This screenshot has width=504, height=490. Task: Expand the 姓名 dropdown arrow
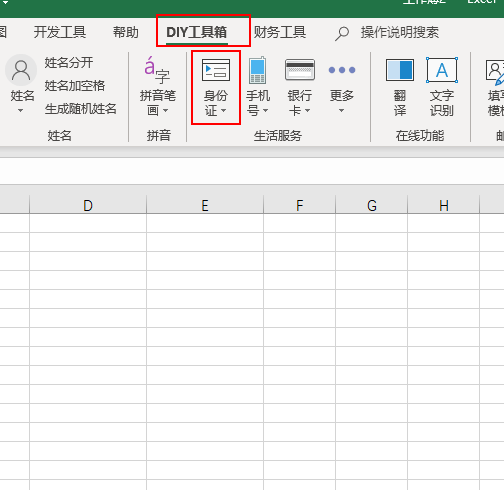coord(21,110)
